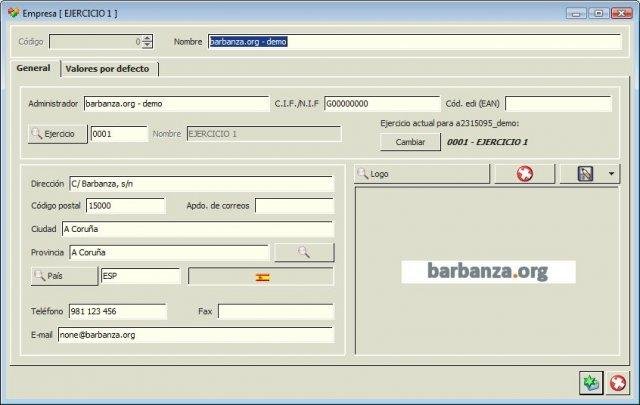The width and height of the screenshot is (640, 405).
Task: Click the Ejercicio code field 0001
Action: point(119,134)
